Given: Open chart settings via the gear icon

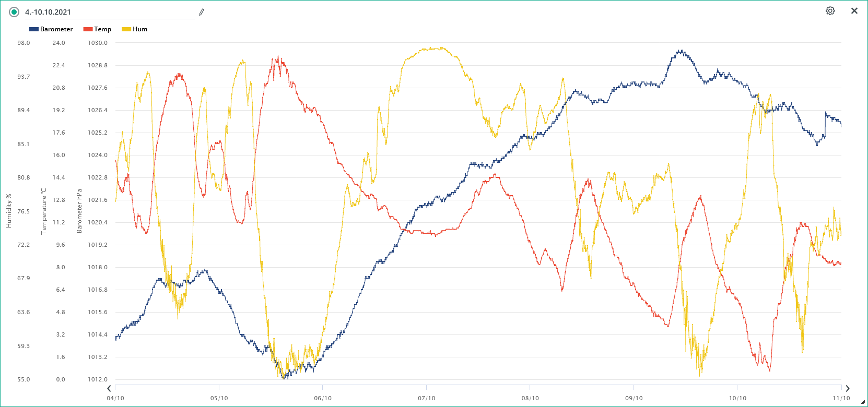Looking at the screenshot, I should tap(830, 11).
